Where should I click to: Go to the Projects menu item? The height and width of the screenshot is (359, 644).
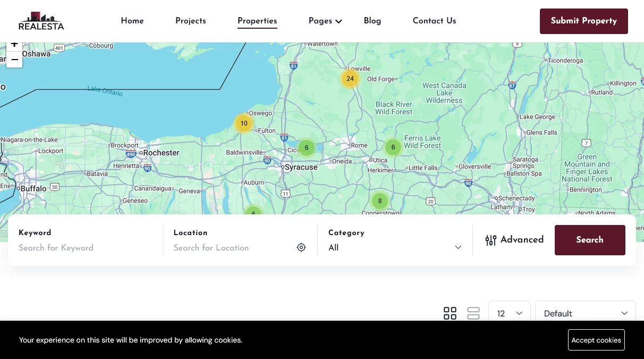tap(191, 21)
